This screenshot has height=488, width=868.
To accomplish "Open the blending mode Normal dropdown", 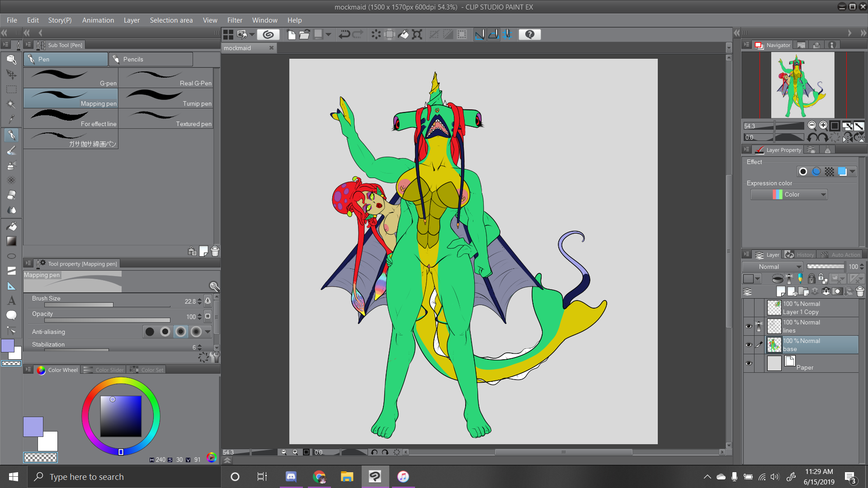I will 772,267.
